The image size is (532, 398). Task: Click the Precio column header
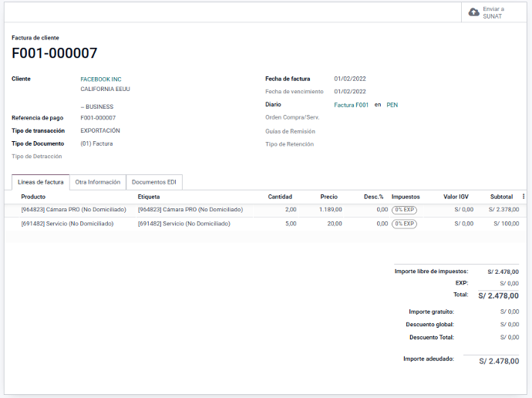(328, 197)
